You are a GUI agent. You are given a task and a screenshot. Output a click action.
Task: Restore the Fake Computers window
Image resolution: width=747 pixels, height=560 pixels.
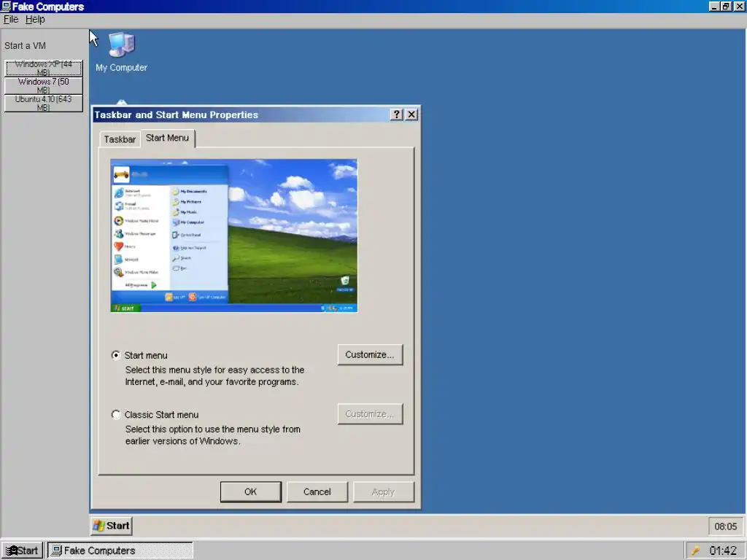click(x=726, y=6)
